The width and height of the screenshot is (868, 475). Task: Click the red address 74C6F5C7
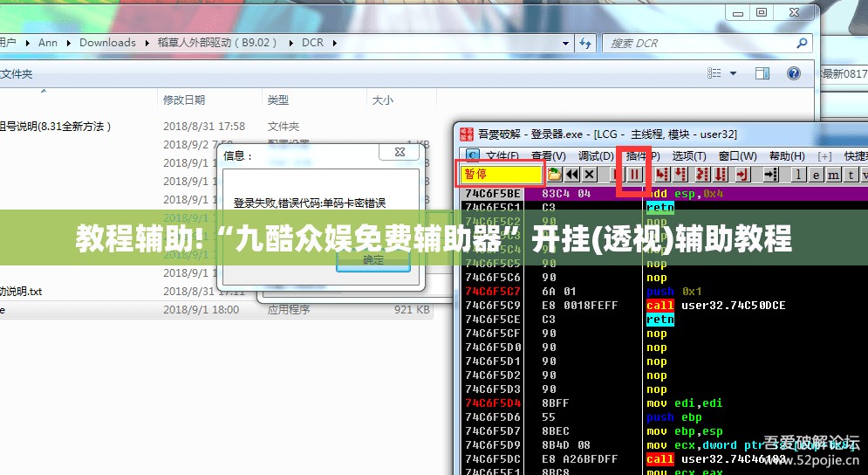(x=493, y=291)
